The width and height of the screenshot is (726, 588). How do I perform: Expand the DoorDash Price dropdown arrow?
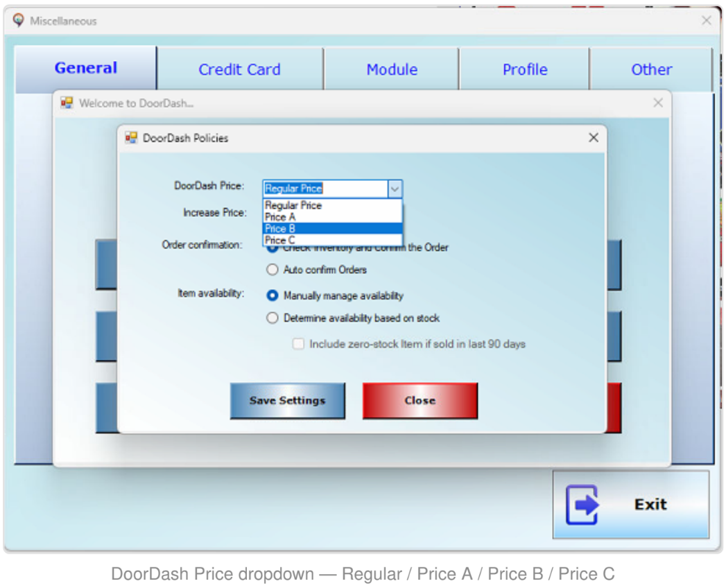click(x=395, y=189)
